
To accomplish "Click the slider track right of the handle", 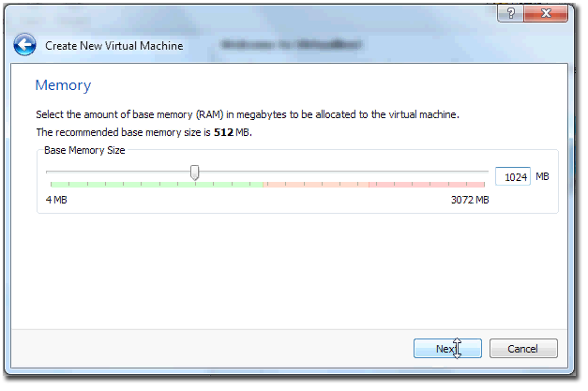I will pyautogui.click(x=343, y=172).
